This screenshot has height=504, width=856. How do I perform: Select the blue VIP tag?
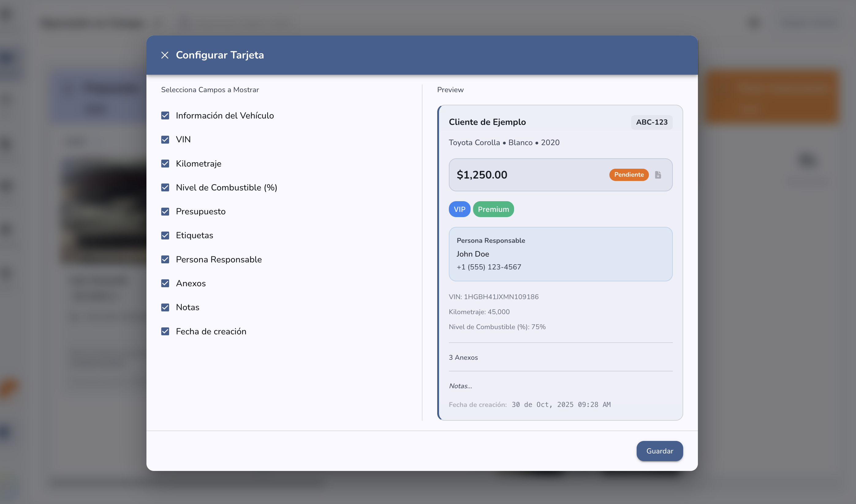click(x=460, y=209)
